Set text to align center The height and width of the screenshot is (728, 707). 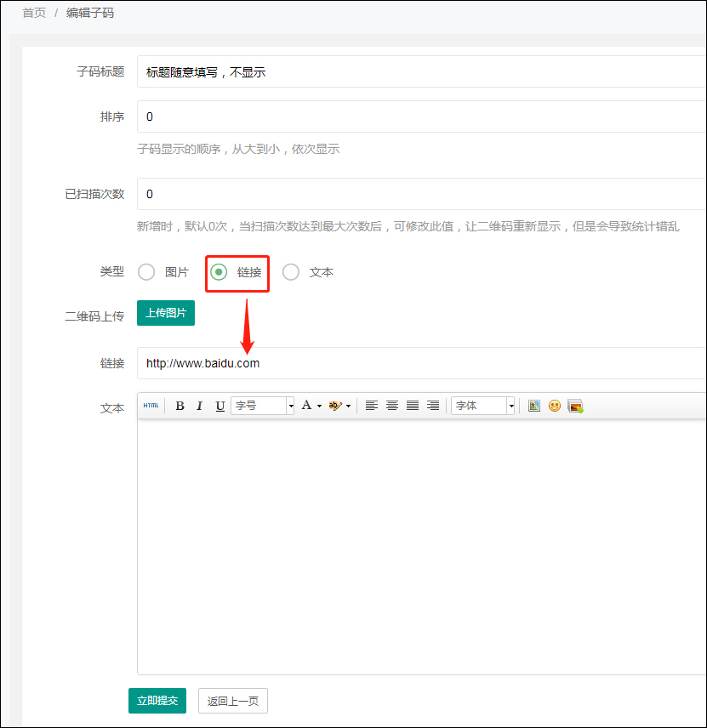pos(392,406)
